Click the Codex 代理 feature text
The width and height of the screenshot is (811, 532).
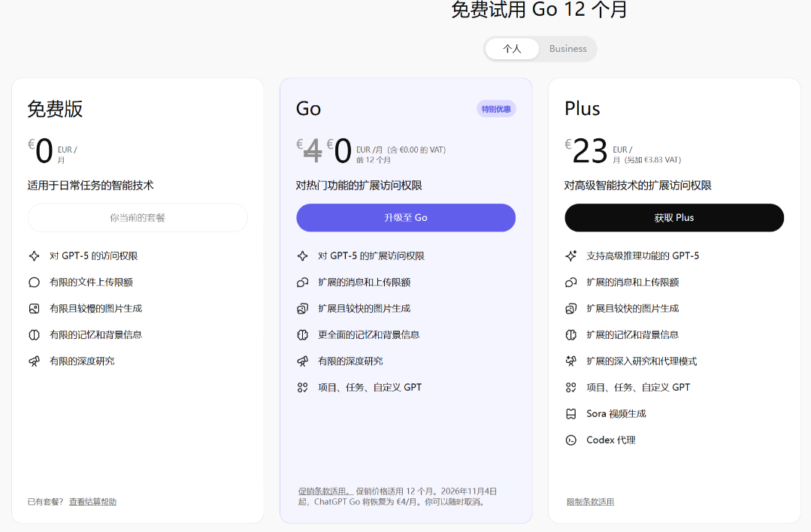pos(611,440)
